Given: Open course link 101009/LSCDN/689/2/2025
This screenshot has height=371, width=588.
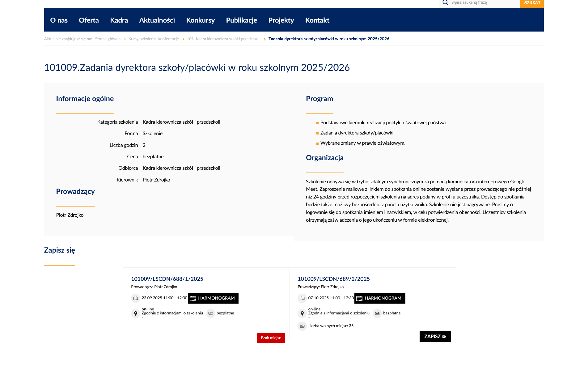Looking at the screenshot, I should 333,279.
